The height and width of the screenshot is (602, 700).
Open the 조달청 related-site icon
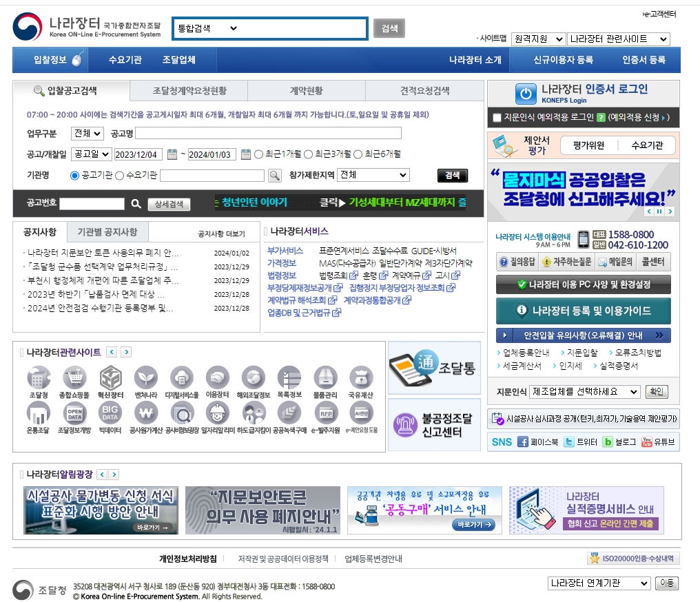(39, 377)
